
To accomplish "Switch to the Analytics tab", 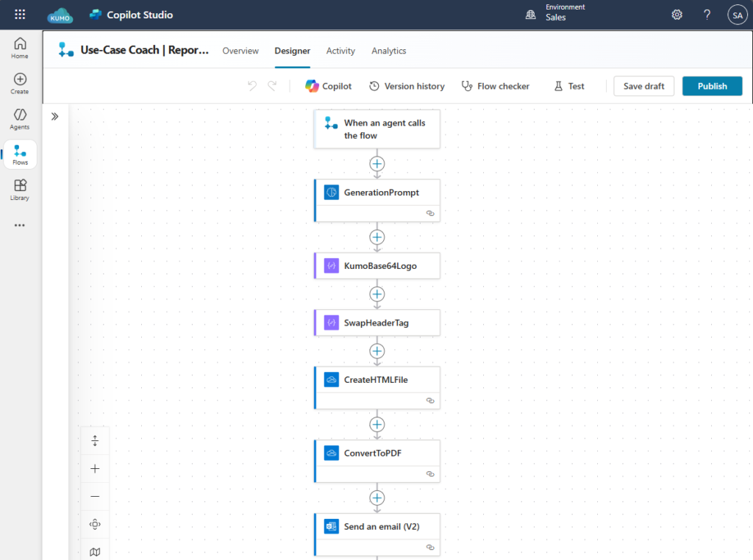I will [388, 51].
